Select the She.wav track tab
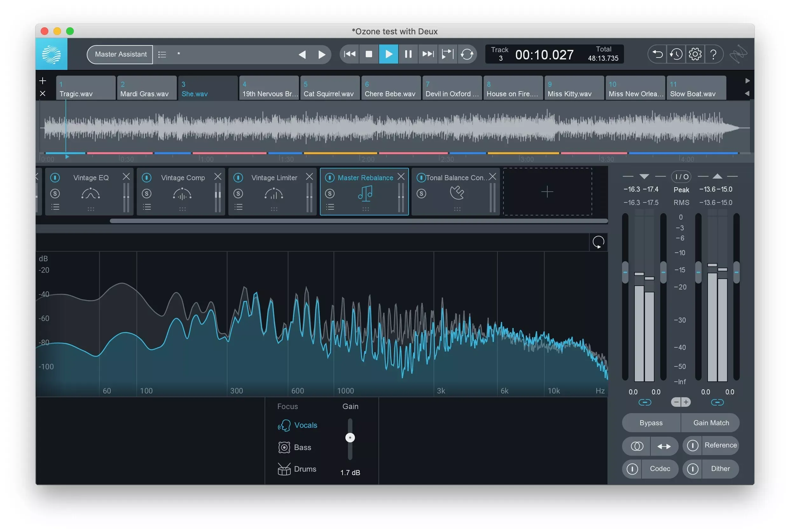This screenshot has height=532, width=790. point(208,88)
